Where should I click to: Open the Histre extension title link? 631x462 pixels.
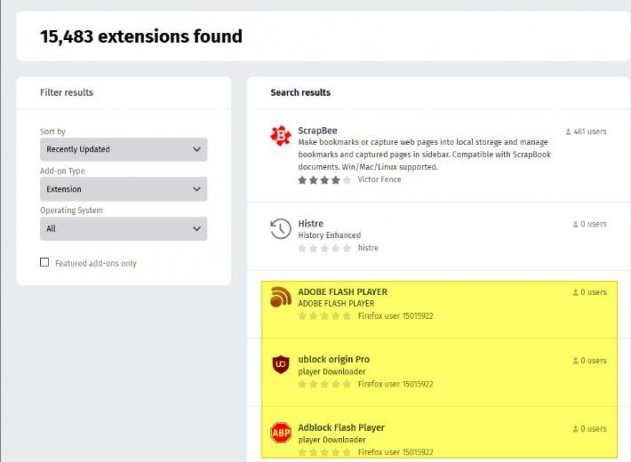click(x=311, y=223)
